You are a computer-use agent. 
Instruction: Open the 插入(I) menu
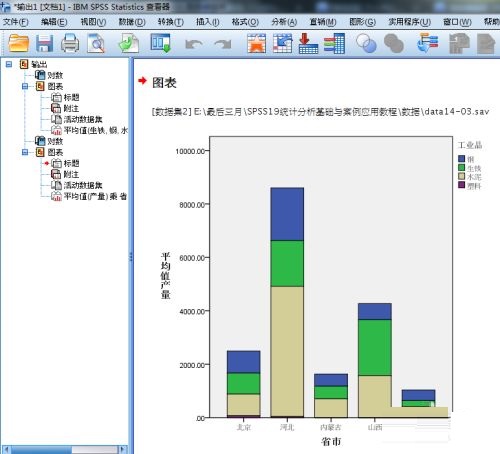208,22
